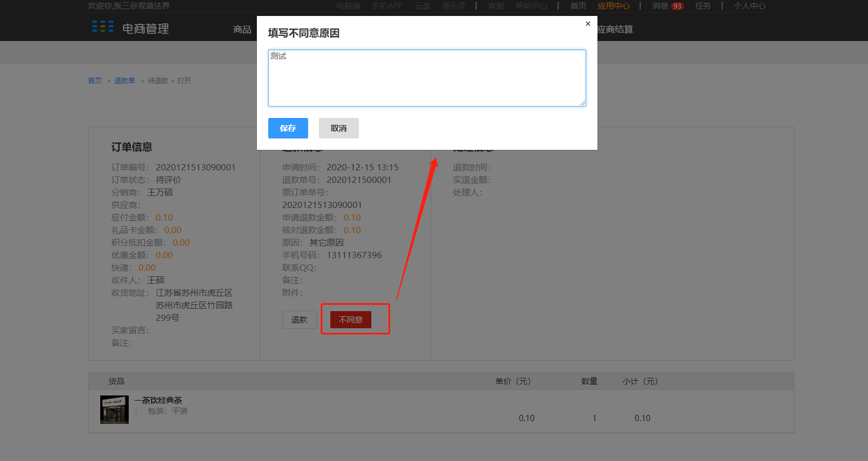Click the 积分抵扣金额 value 0.00
868x461 pixels.
click(x=181, y=243)
